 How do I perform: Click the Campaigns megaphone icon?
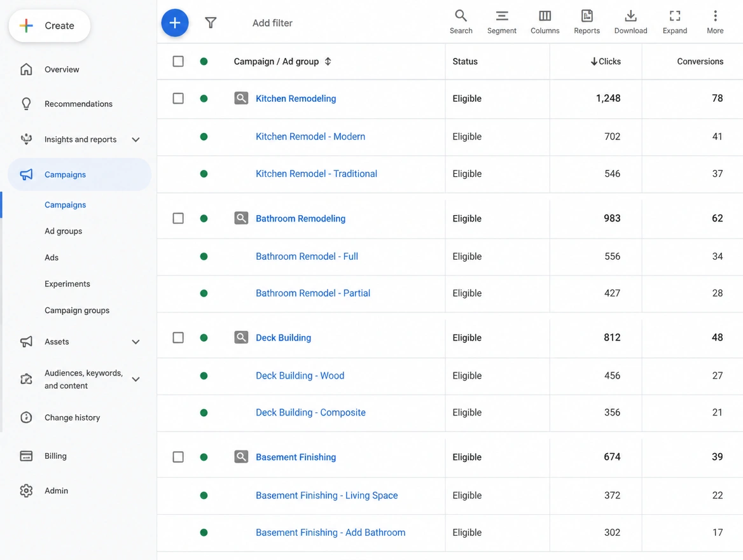(26, 174)
